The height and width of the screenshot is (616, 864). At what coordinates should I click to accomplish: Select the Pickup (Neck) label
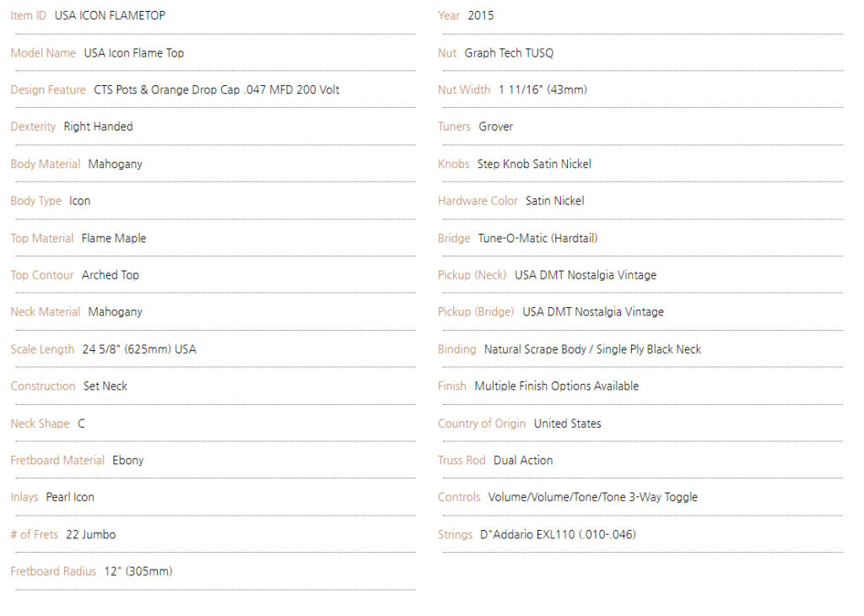tap(472, 275)
